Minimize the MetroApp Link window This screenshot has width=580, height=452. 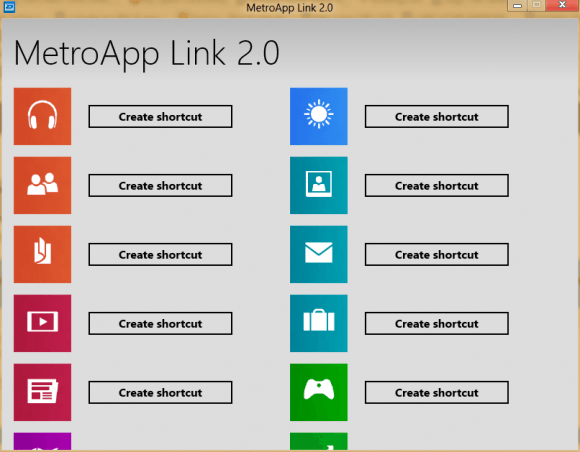[517, 6]
